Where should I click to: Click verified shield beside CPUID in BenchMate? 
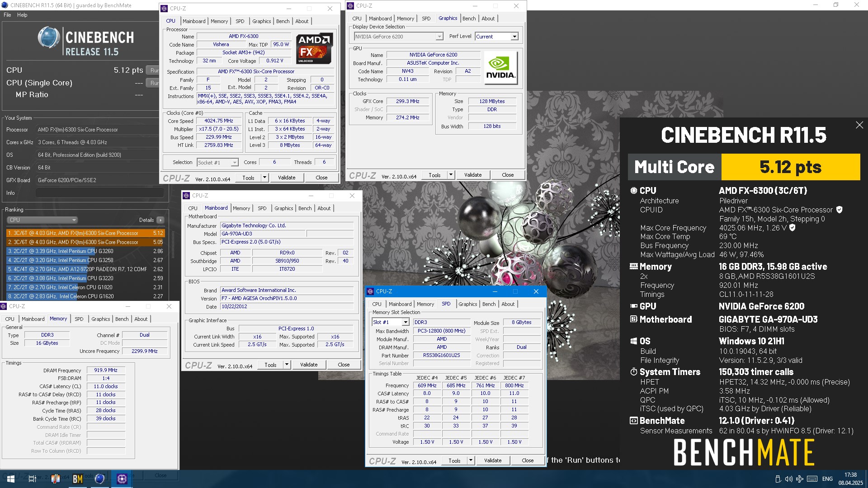(839, 210)
